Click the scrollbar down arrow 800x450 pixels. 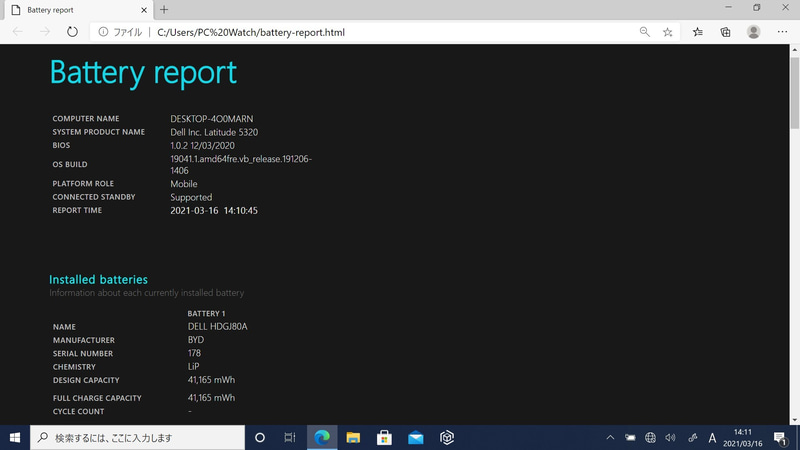pyautogui.click(x=794, y=420)
